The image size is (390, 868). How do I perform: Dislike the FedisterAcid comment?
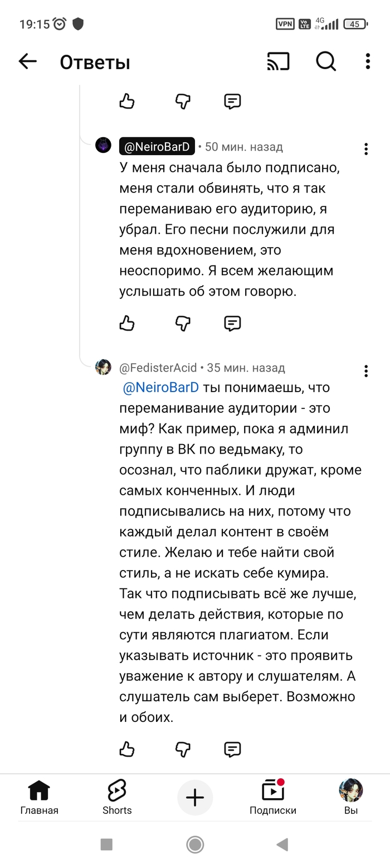click(x=183, y=749)
